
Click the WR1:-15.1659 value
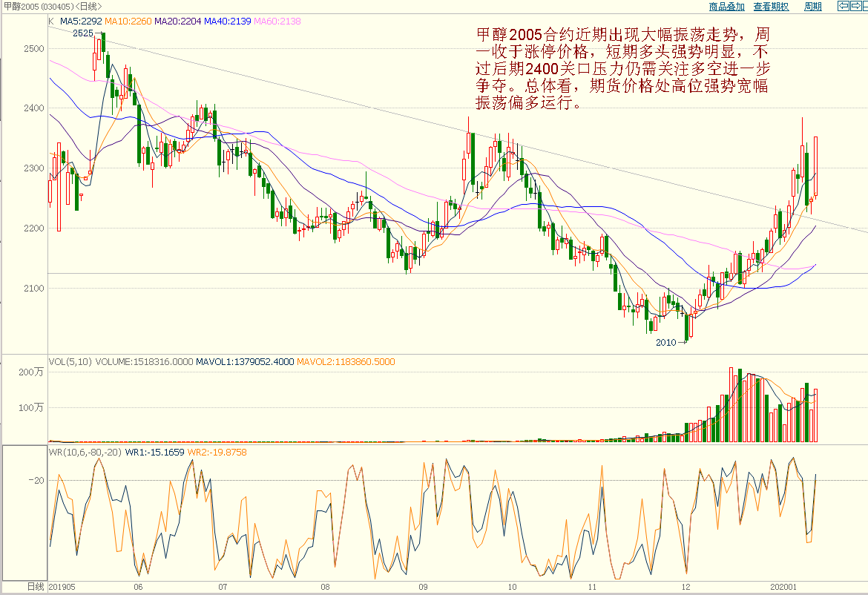(x=155, y=453)
